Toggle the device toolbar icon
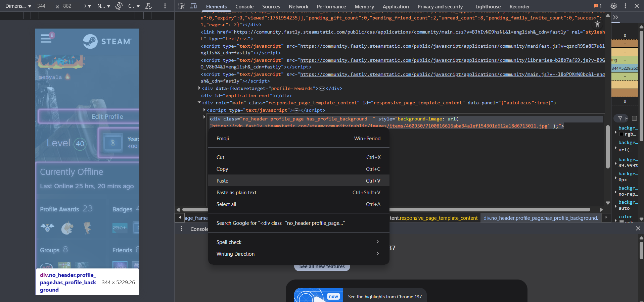The height and width of the screenshot is (302, 644). (193, 6)
